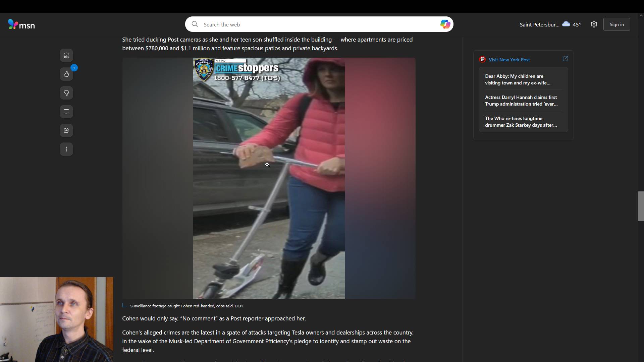644x362 pixels.
Task: Open the comments speech bubble icon
Action: [x=66, y=112]
